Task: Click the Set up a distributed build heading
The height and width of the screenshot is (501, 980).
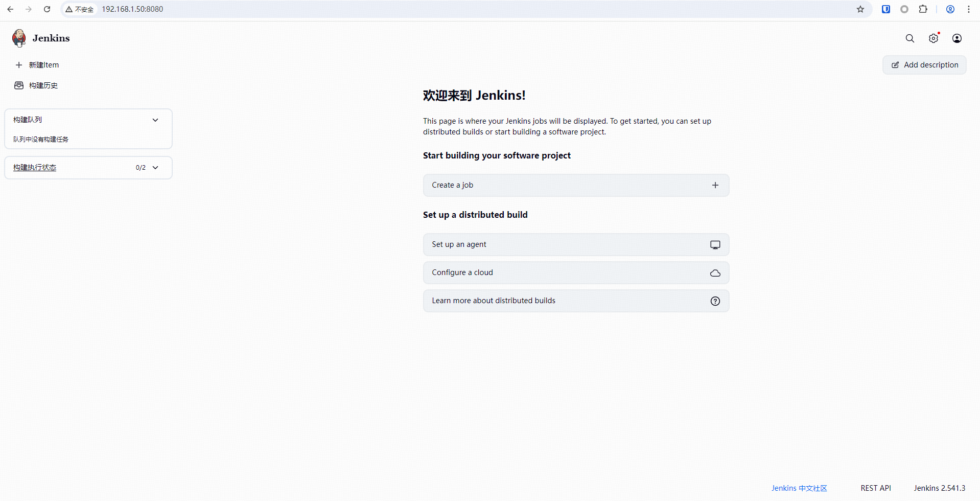Action: 475,215
